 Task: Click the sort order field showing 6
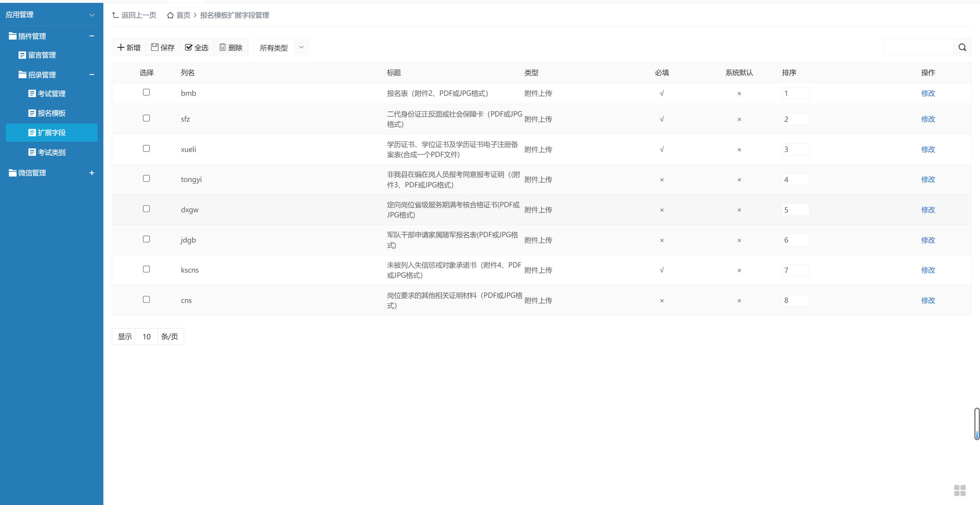[796, 240]
